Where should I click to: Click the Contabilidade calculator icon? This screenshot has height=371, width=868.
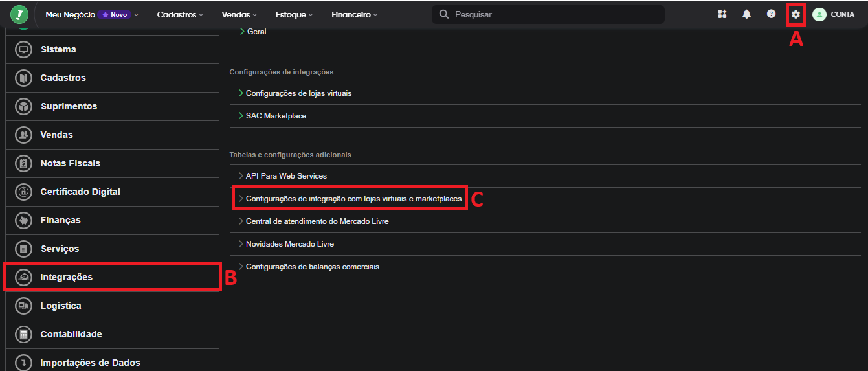(23, 334)
